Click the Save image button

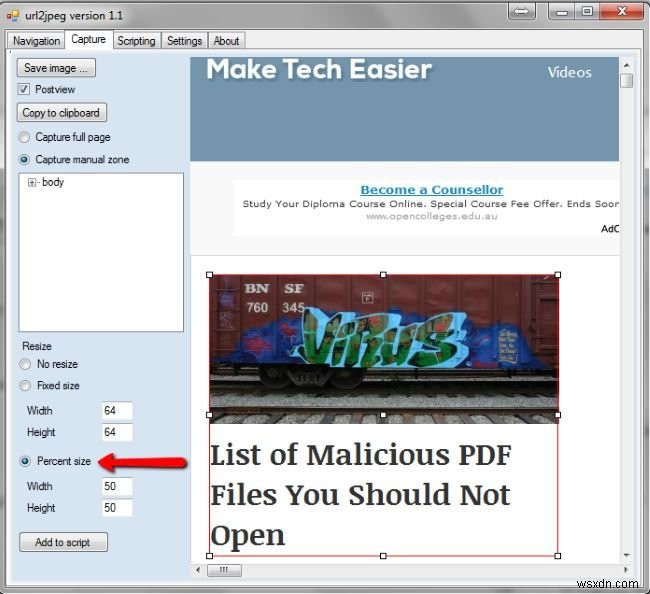(56, 68)
